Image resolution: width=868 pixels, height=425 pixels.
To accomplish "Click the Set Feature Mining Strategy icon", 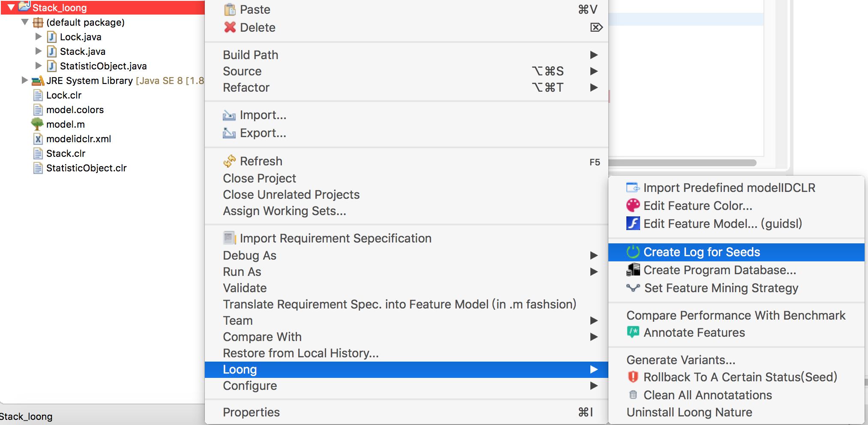I will (633, 288).
